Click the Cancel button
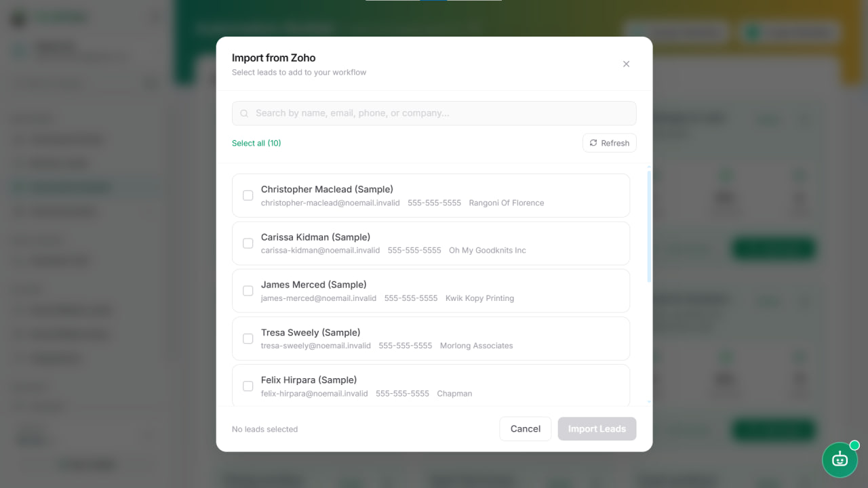Screen dimensions: 868x488 (x=525, y=428)
